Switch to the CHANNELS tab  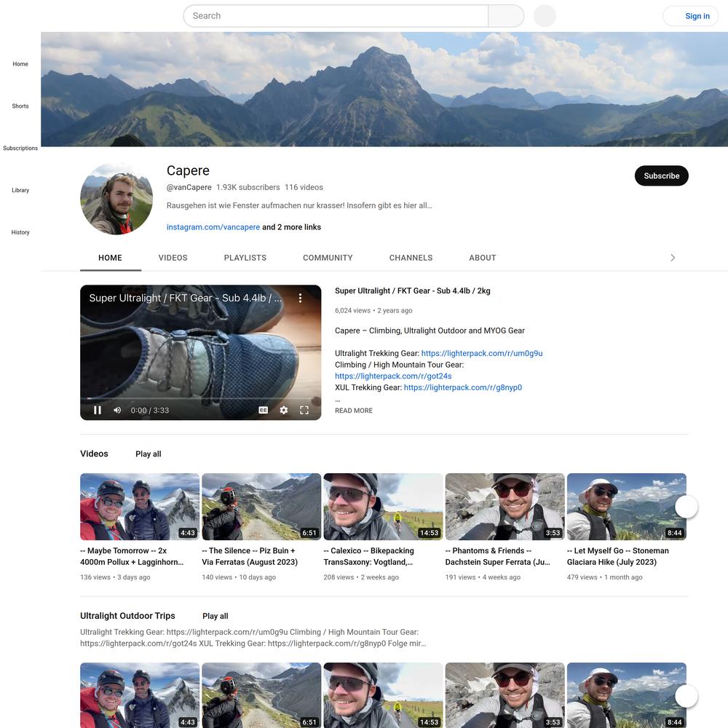[411, 258]
